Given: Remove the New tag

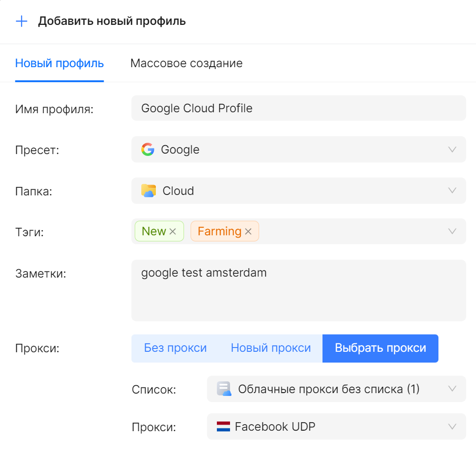Looking at the screenshot, I should pyautogui.click(x=172, y=232).
